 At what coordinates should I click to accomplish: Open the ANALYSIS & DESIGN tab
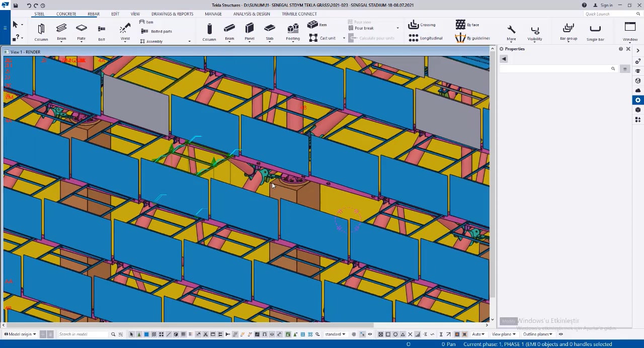point(252,14)
